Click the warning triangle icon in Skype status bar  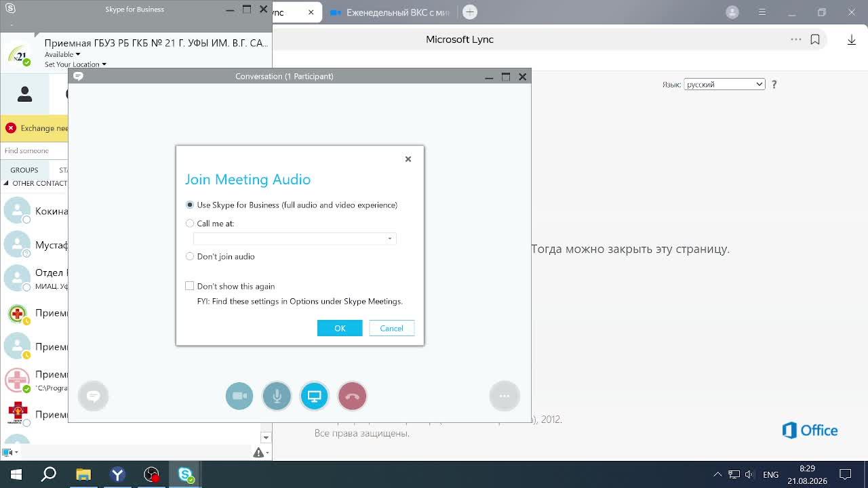coord(258,453)
